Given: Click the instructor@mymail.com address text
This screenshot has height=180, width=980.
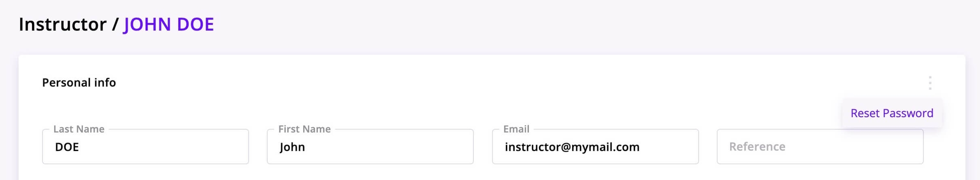Looking at the screenshot, I should pyautogui.click(x=572, y=147).
